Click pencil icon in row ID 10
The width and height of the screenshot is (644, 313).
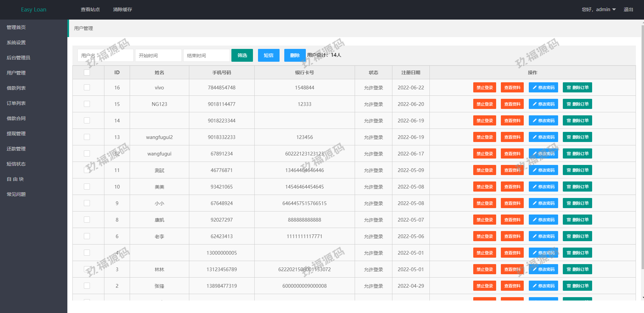(535, 187)
